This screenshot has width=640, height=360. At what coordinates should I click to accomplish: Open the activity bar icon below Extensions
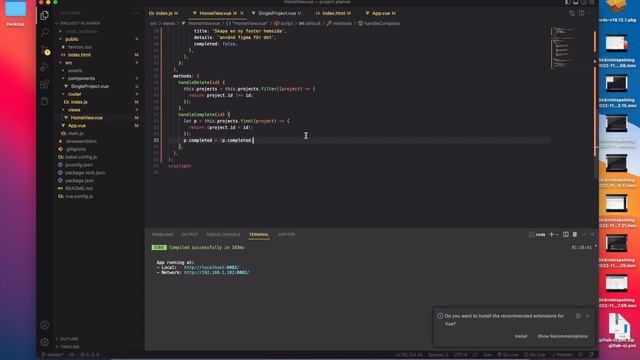44,101
